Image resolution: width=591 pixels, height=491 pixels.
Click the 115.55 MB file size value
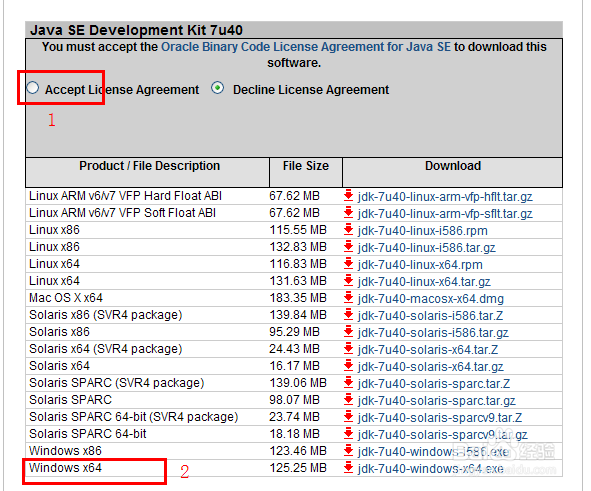298,230
